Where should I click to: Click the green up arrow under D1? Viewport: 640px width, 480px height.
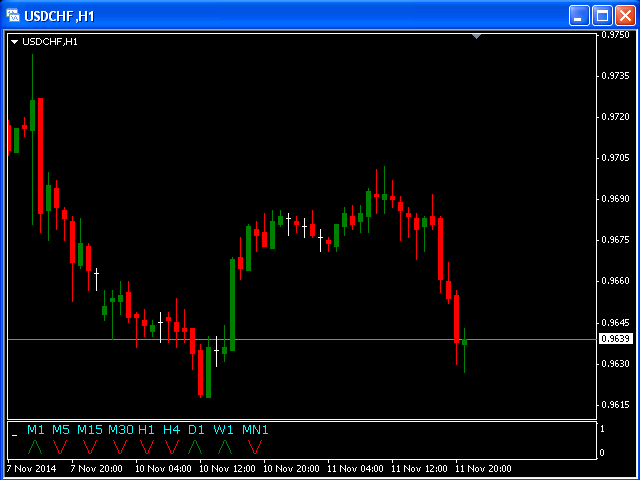coord(195,446)
